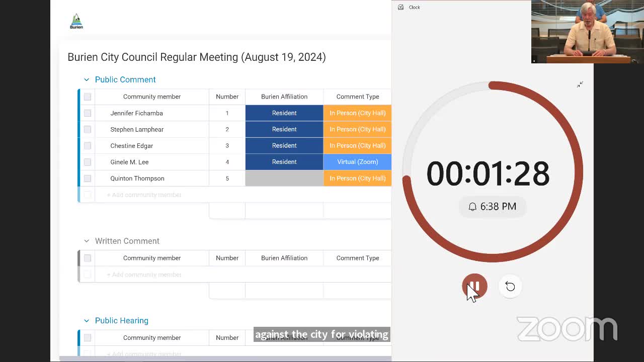The height and width of the screenshot is (362, 644).
Task: Open the Written Comment group title
Action: [127, 241]
